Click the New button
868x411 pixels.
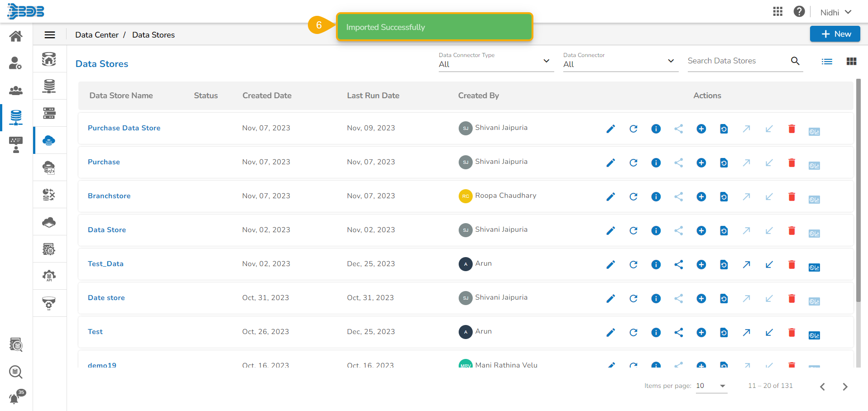pos(834,34)
